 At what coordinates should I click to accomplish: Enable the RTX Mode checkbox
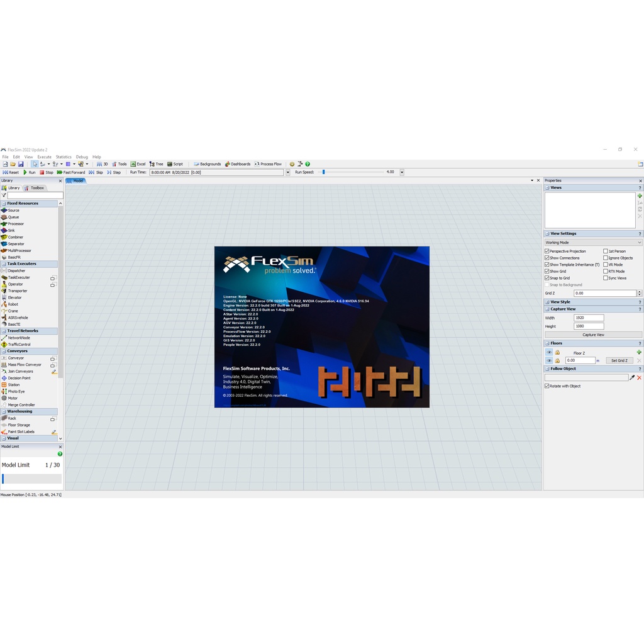pos(606,271)
